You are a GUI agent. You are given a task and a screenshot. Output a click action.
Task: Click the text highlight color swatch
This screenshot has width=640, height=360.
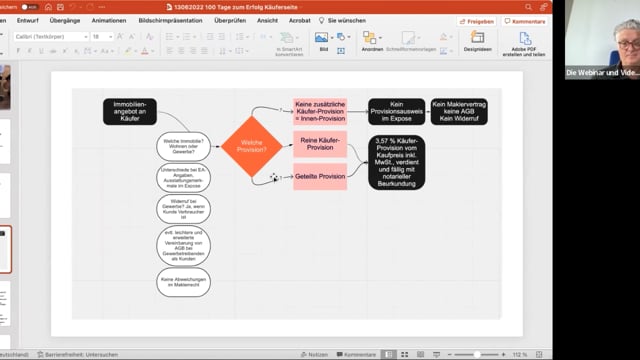(128, 51)
